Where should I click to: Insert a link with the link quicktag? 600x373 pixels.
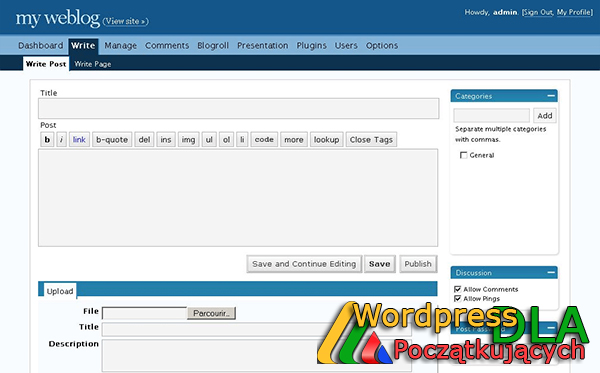click(x=79, y=140)
